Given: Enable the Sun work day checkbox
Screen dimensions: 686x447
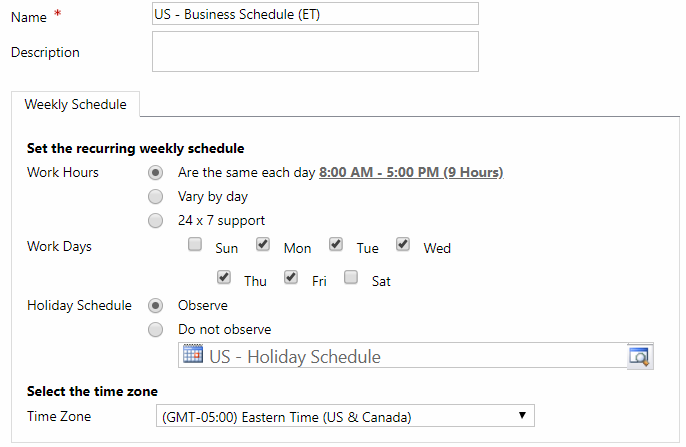Looking at the screenshot, I should tap(195, 244).
